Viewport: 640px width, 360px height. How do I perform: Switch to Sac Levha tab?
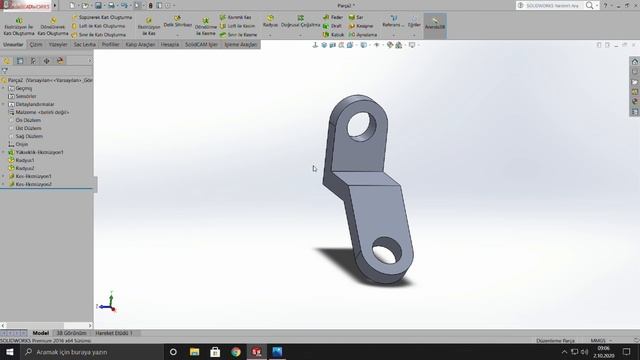[84, 44]
